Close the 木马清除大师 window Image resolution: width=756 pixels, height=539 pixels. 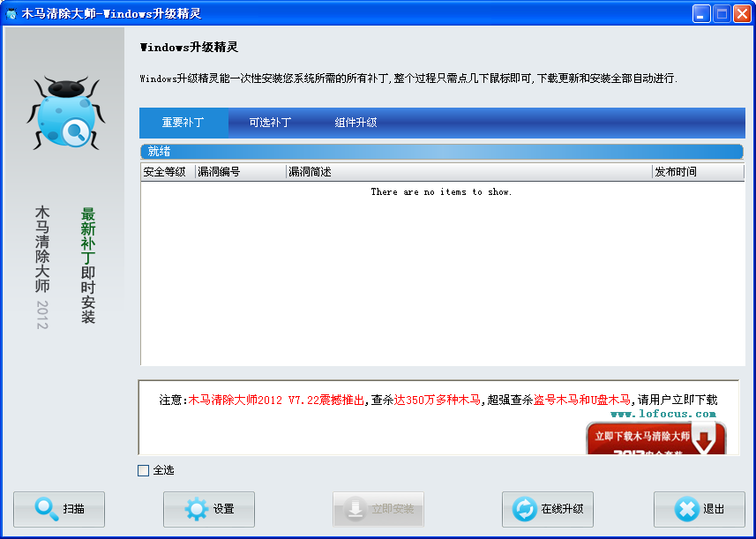tap(742, 13)
